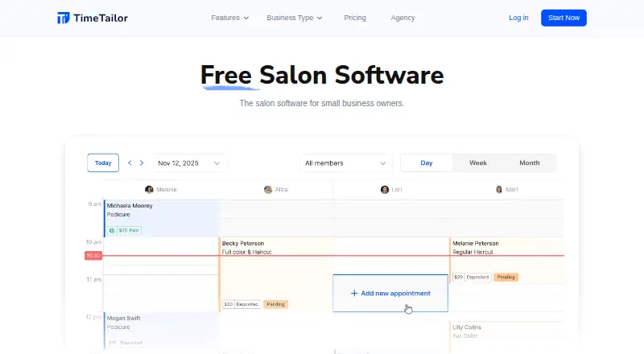The width and height of the screenshot is (644, 354).
Task: Click the Today button in calendar
Action: [103, 163]
